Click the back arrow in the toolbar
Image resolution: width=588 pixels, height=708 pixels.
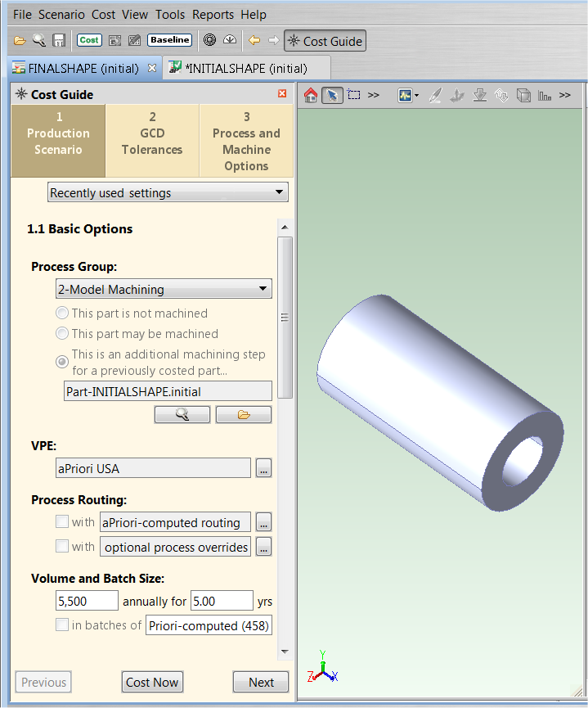(254, 40)
